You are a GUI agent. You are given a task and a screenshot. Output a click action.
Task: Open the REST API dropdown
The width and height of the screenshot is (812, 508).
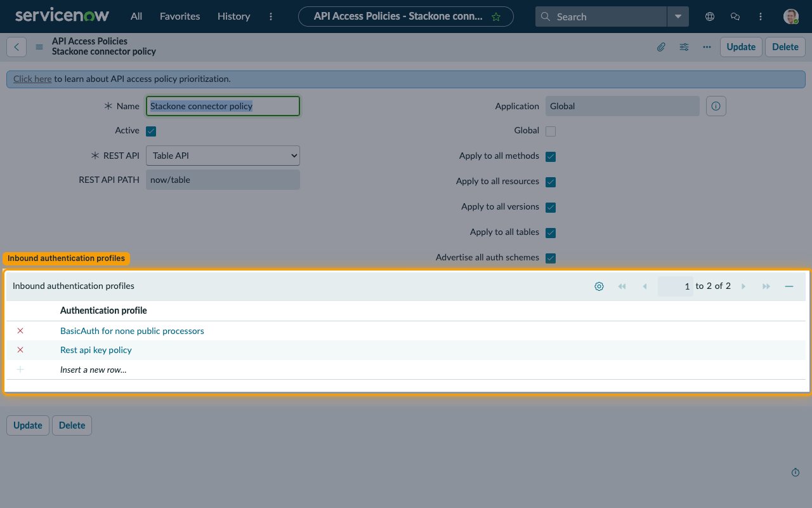pos(223,156)
